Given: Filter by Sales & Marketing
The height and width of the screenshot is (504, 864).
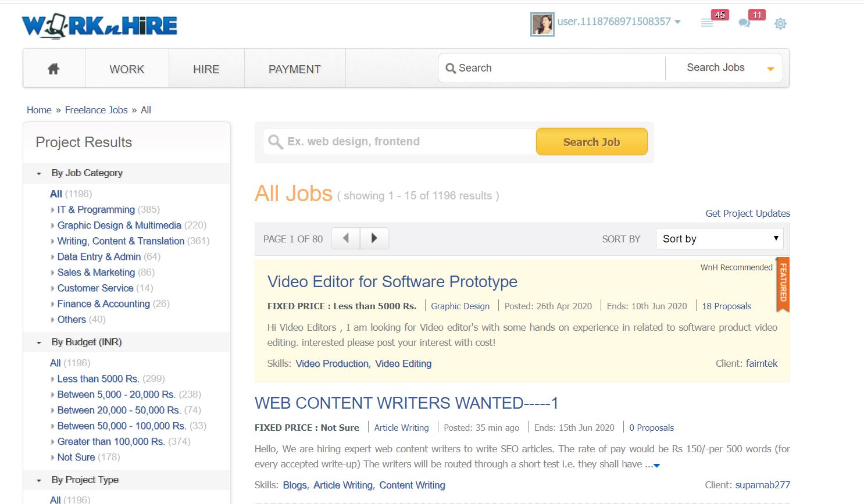Looking at the screenshot, I should pyautogui.click(x=96, y=272).
